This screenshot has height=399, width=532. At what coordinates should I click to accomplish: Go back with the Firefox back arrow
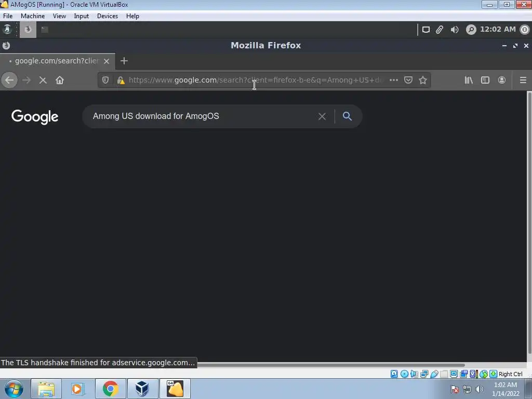[9, 81]
